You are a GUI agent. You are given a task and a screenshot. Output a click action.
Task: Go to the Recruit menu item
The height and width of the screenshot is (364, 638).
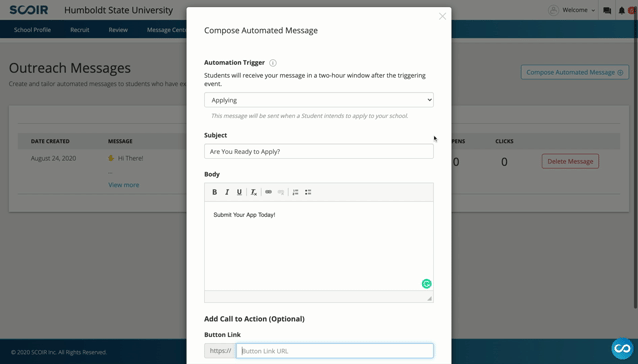[80, 30]
